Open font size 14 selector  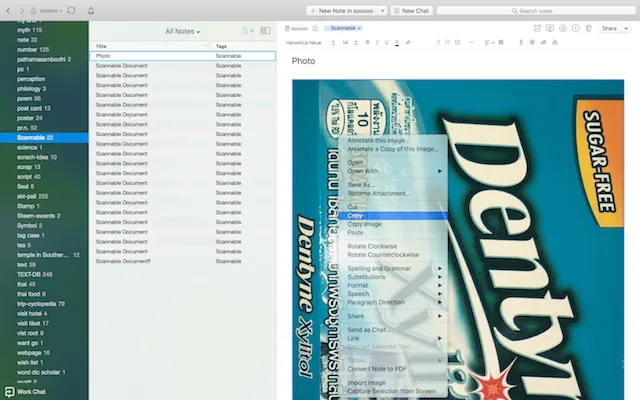(x=350, y=42)
